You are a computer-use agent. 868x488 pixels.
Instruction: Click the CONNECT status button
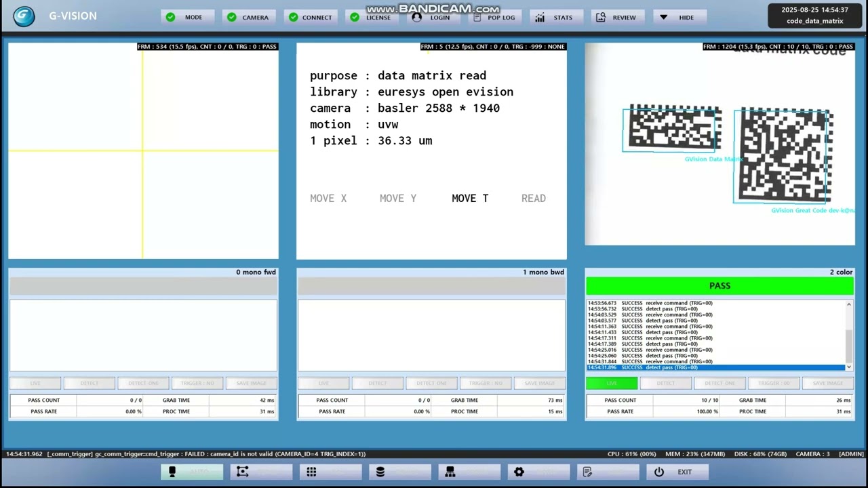(311, 17)
